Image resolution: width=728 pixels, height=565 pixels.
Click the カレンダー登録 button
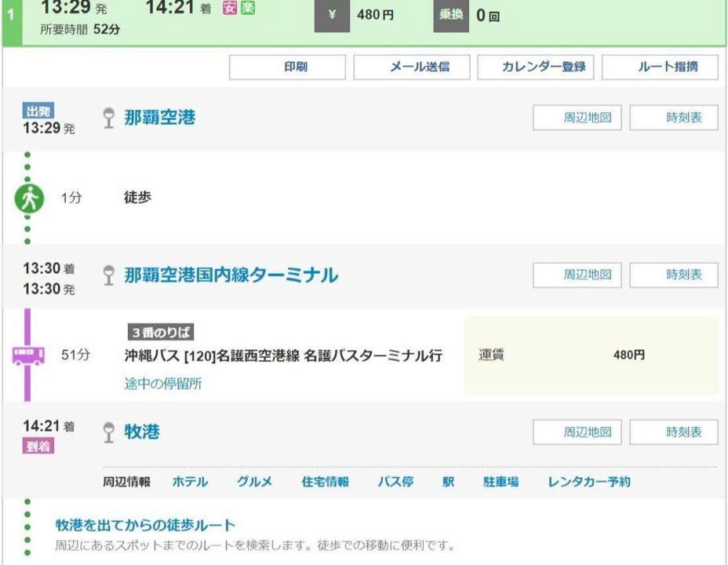[x=536, y=67]
